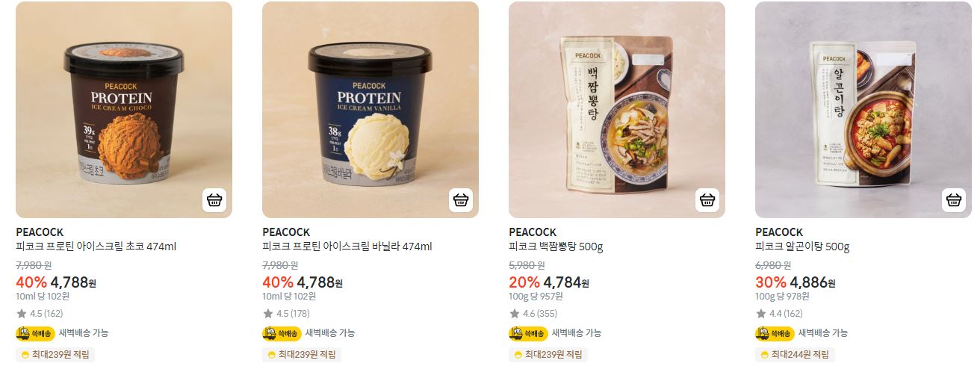The height and width of the screenshot is (378, 980).
Task: Click 최대239원 적립 badge on vanilla ice cream
Action: click(x=302, y=354)
